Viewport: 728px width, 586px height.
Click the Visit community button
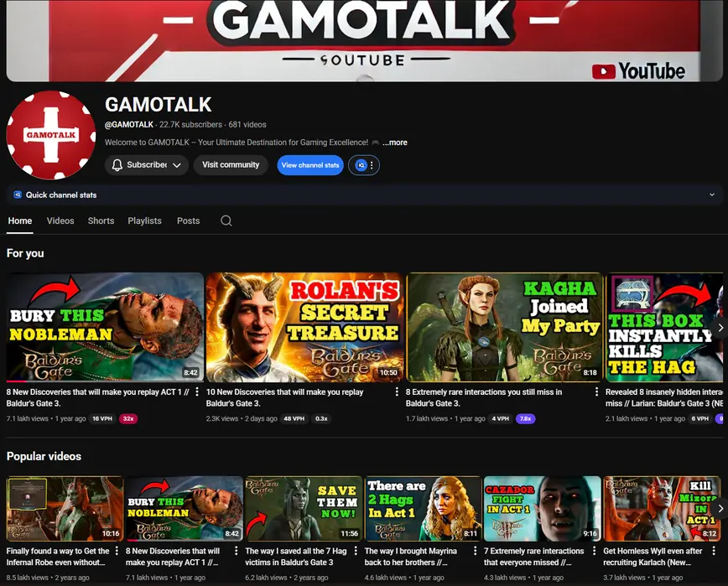point(231,164)
